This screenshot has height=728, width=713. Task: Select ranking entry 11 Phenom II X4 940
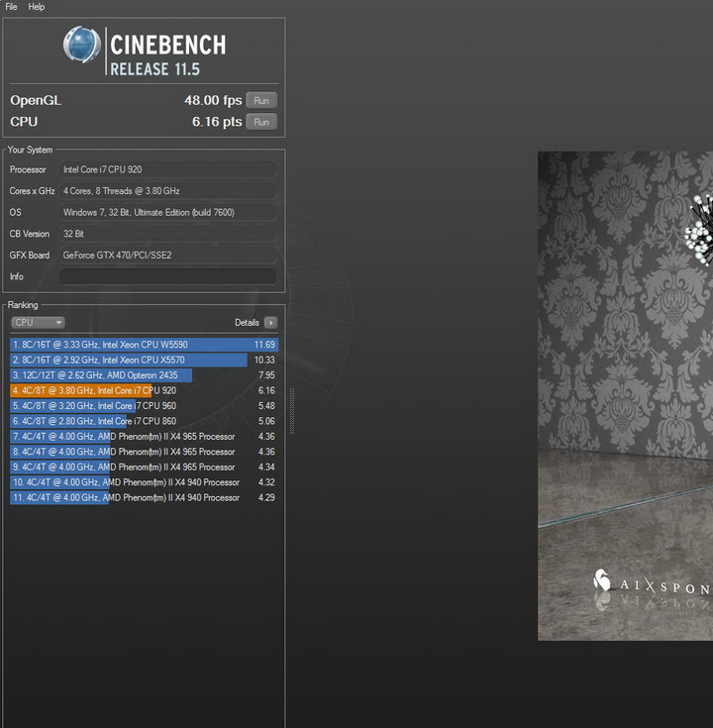click(144, 497)
